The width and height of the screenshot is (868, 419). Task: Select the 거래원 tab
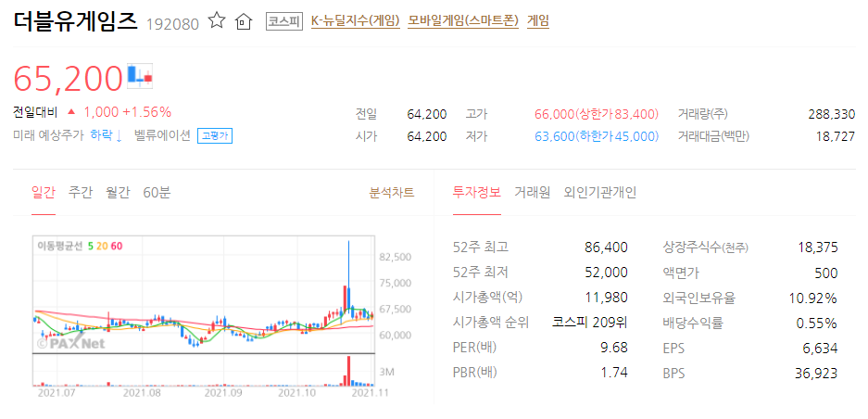pos(532,193)
